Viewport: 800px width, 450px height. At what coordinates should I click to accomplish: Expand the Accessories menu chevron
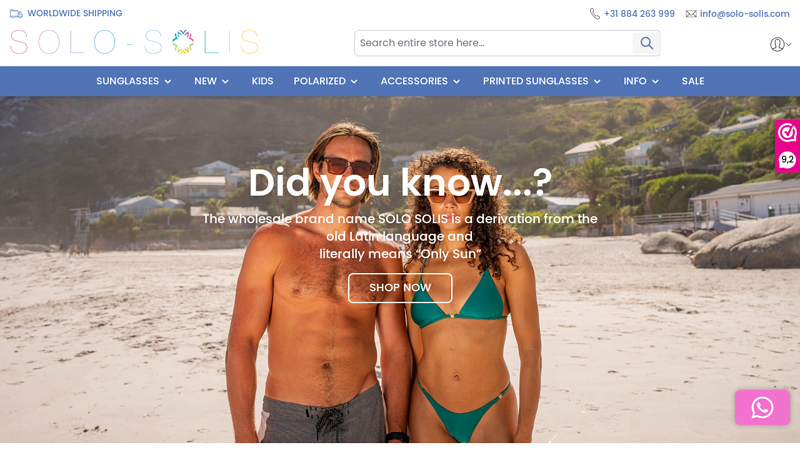[x=457, y=82]
